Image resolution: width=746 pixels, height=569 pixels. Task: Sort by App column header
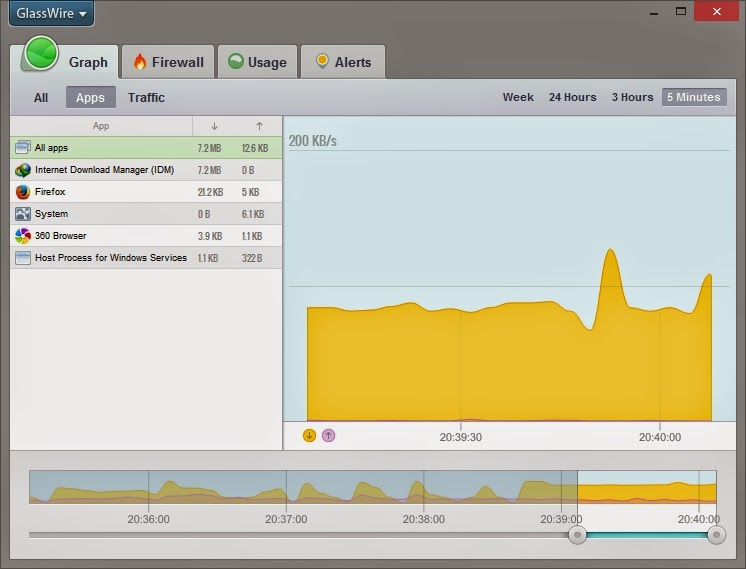pyautogui.click(x=101, y=126)
